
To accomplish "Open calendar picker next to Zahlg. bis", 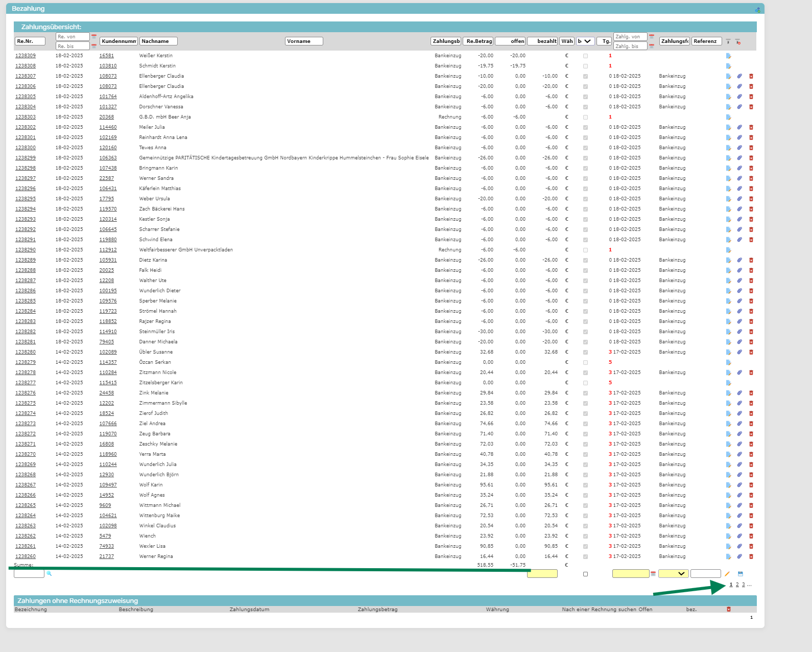I will tap(652, 46).
